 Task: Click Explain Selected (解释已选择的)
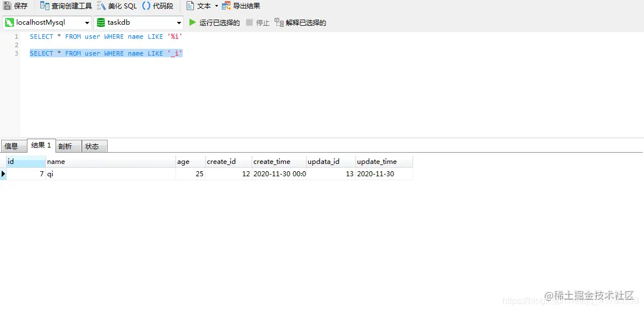[300, 22]
